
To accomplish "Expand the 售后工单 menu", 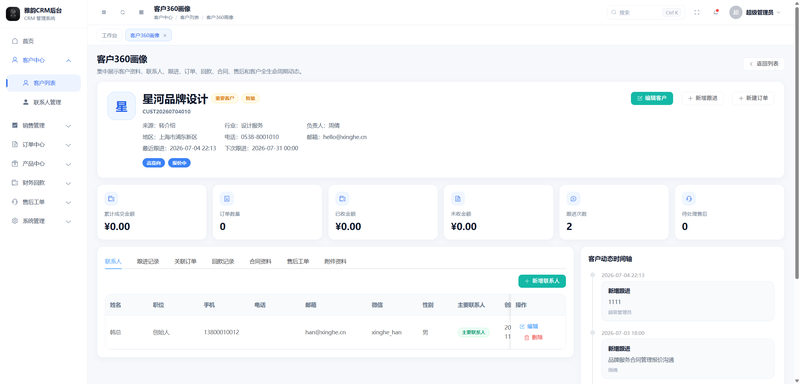I will click(43, 202).
